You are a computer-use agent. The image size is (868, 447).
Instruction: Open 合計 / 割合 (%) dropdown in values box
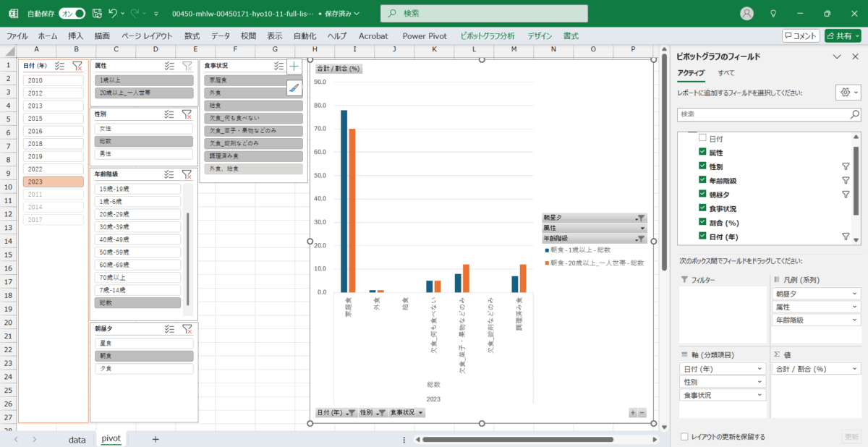pos(855,369)
